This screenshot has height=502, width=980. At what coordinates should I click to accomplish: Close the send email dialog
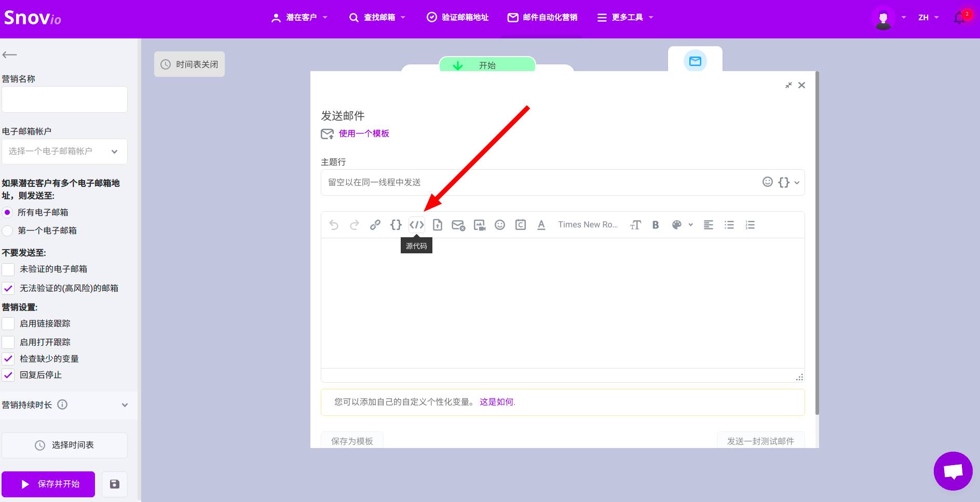coord(802,85)
